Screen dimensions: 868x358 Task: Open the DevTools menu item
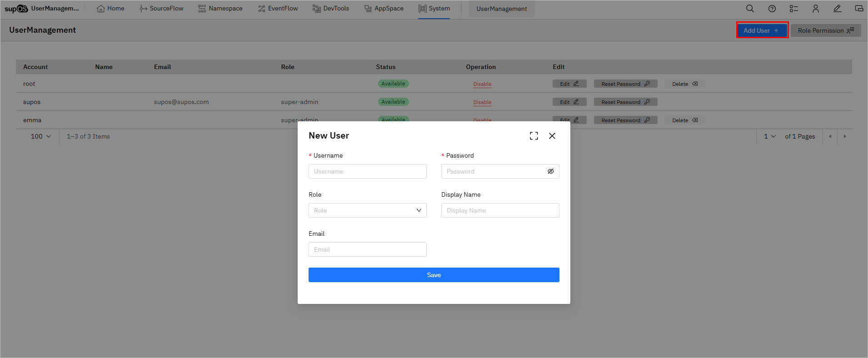coord(331,9)
